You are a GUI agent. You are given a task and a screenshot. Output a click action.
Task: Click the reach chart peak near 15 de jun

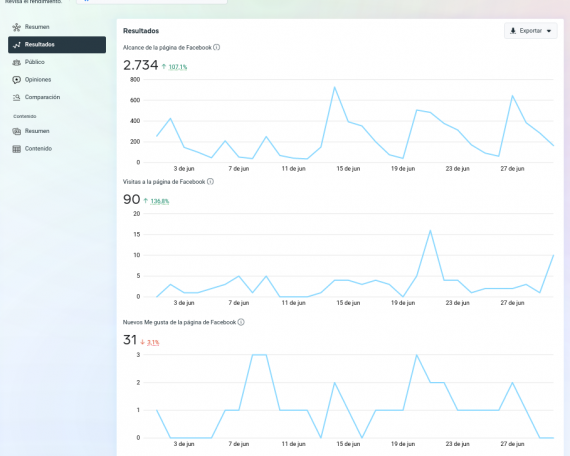pyautogui.click(x=334, y=88)
